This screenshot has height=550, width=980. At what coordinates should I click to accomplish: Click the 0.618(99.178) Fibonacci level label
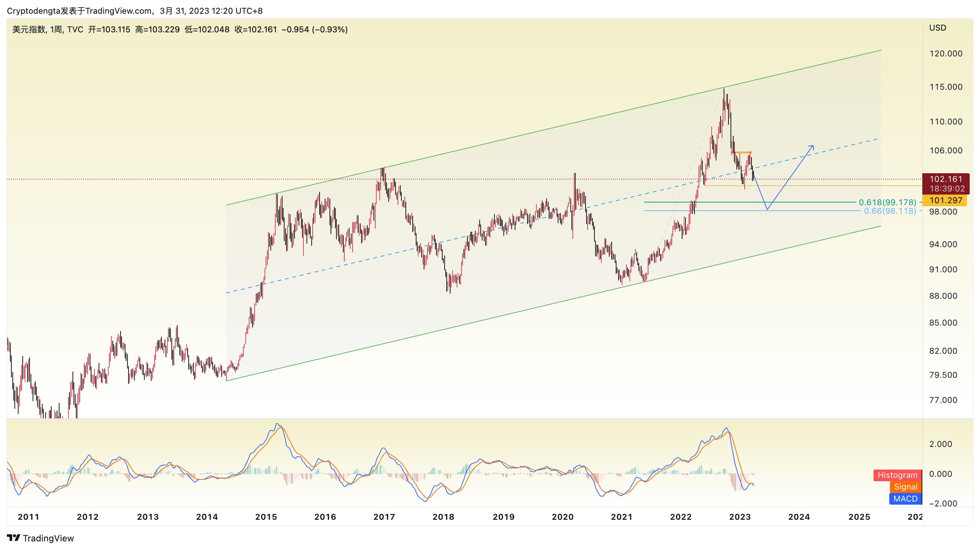pyautogui.click(x=887, y=202)
